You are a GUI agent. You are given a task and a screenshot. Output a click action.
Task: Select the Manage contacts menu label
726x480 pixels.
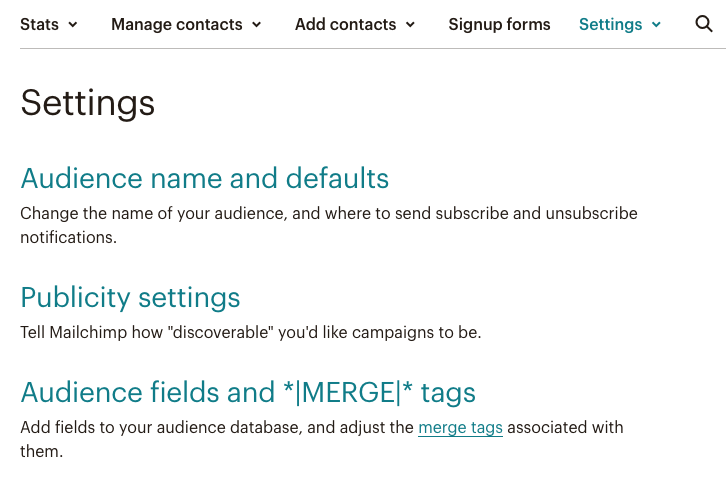pyautogui.click(x=177, y=24)
